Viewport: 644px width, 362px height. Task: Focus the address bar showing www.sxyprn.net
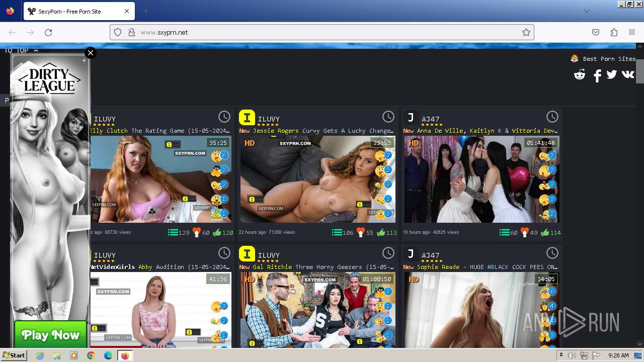[322, 32]
